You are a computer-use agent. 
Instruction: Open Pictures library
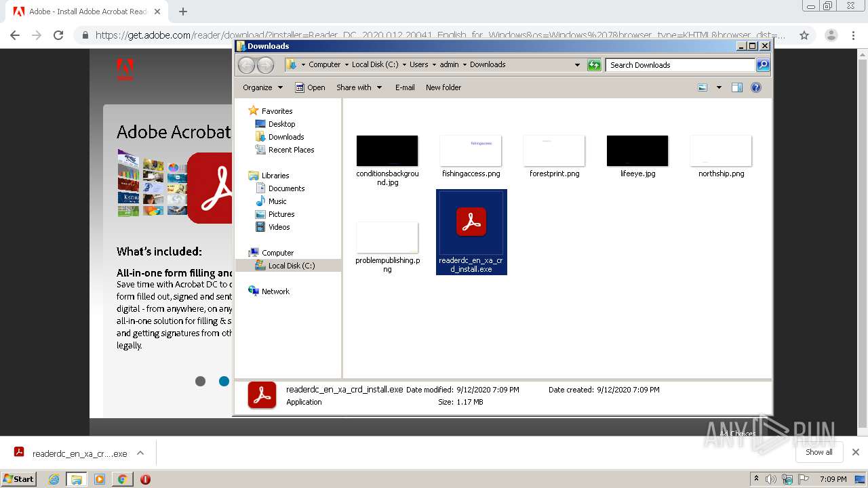pos(275,214)
